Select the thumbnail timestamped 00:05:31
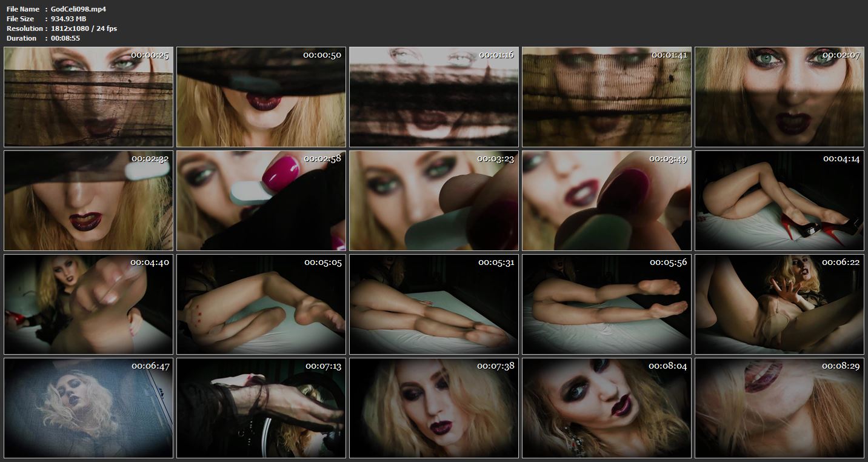The width and height of the screenshot is (868, 462). (434, 304)
